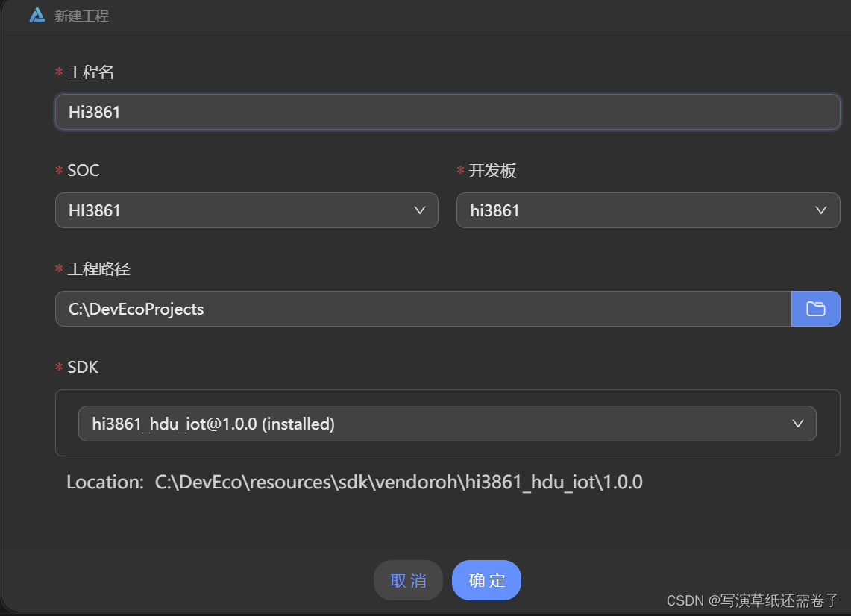Click the 工程路径 field C:\DevEcoProjects
This screenshot has width=851, height=616.
(x=424, y=309)
